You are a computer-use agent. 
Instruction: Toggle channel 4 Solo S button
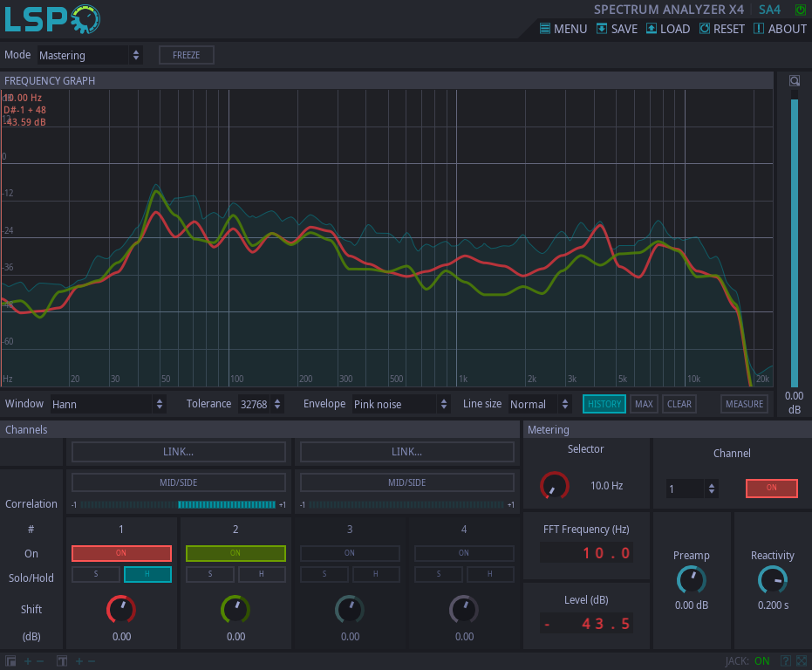[x=439, y=574]
